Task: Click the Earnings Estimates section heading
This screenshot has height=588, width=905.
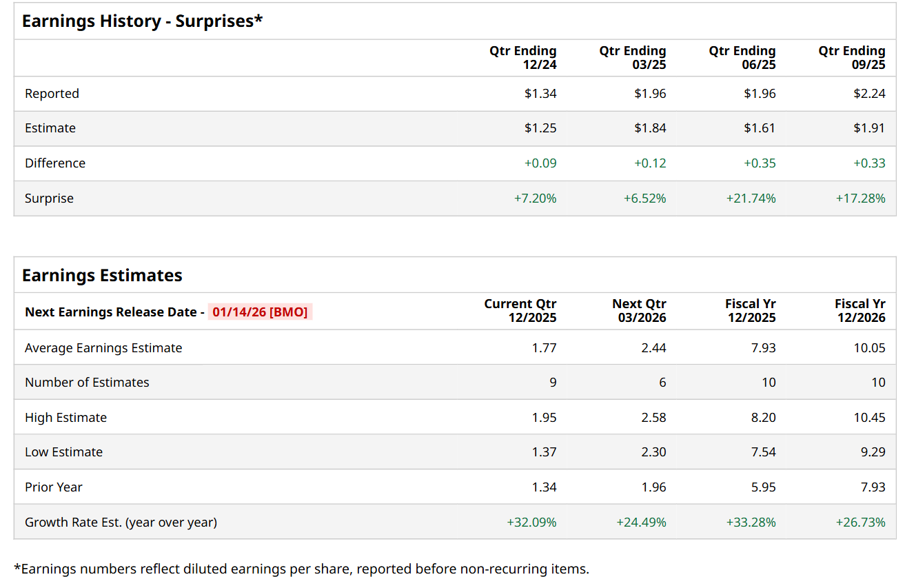Action: [102, 276]
